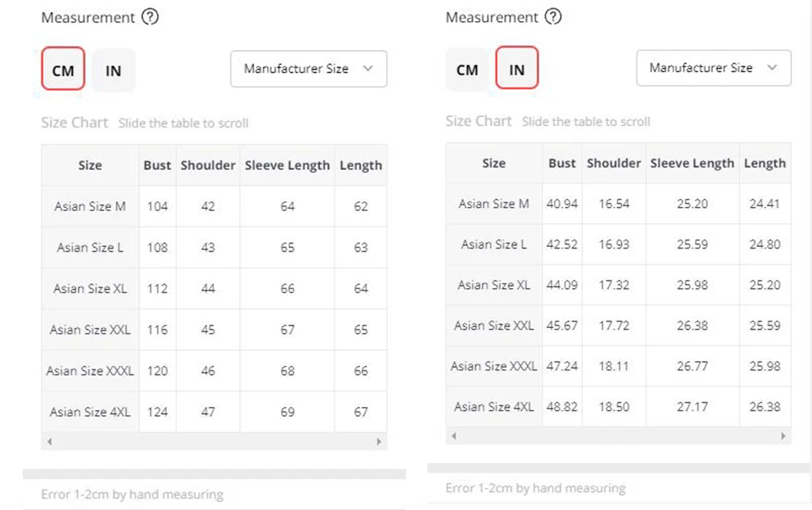812x510 pixels.
Task: Select CM unit in left panel
Action: [63, 70]
